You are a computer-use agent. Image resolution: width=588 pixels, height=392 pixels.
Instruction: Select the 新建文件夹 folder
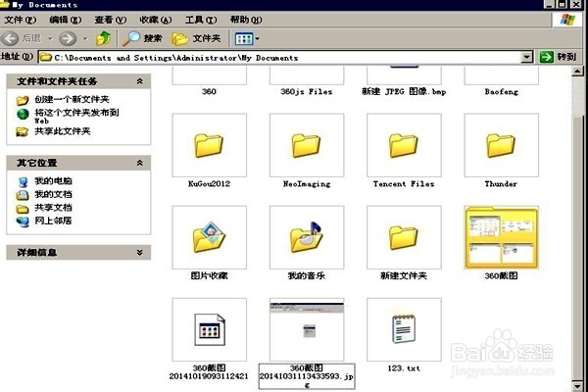[x=404, y=237]
